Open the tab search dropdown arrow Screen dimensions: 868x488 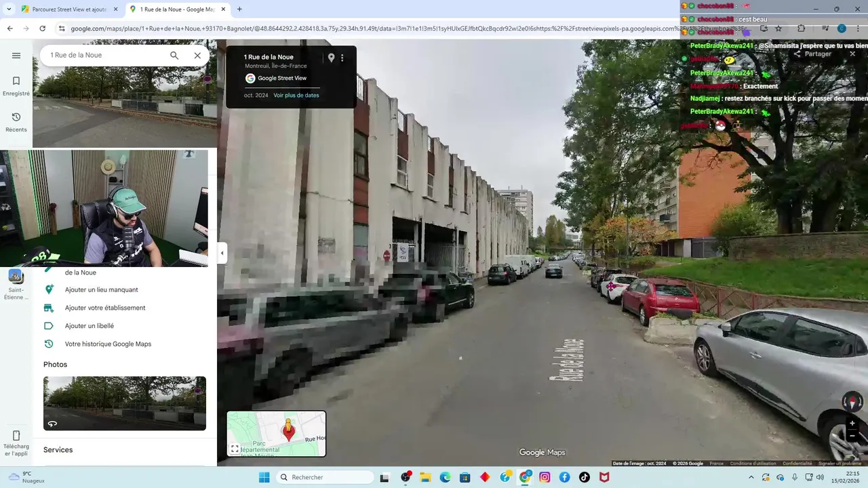[9, 9]
